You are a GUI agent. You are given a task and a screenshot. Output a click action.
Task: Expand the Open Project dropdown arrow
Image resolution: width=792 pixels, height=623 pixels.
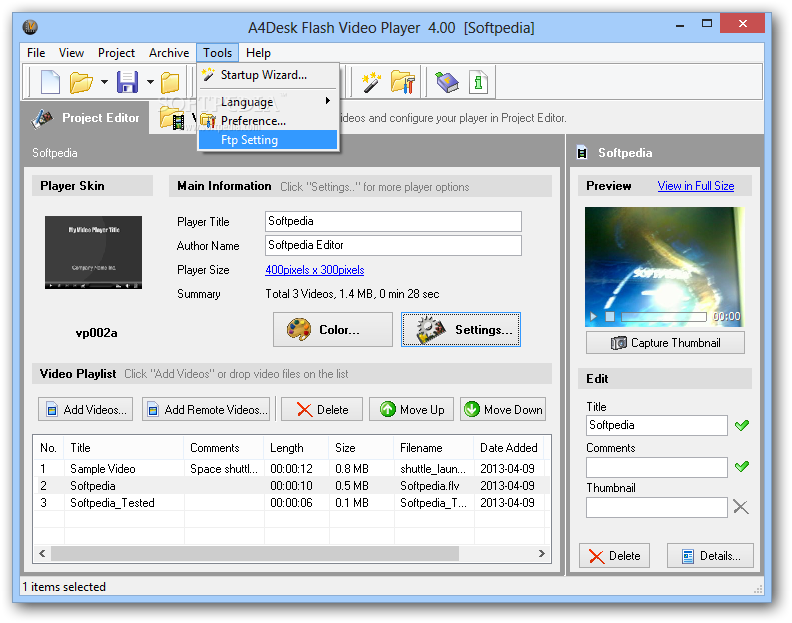104,82
